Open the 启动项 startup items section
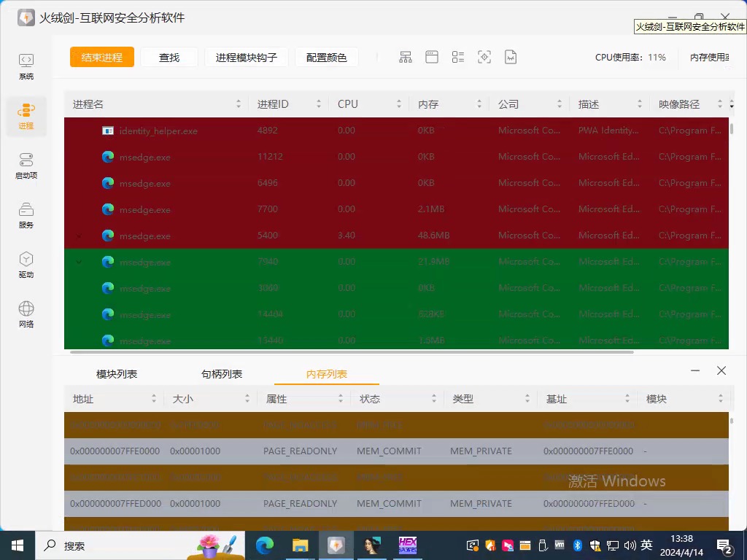The image size is (747, 560). point(26,166)
